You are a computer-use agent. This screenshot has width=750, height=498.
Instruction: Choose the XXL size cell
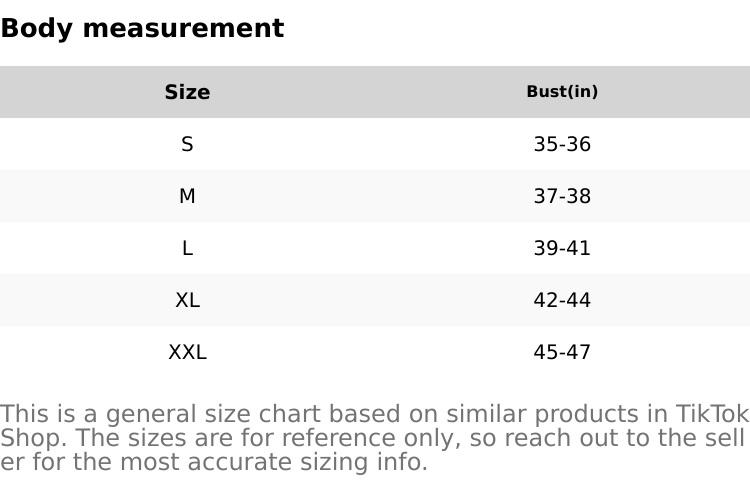coord(187,352)
